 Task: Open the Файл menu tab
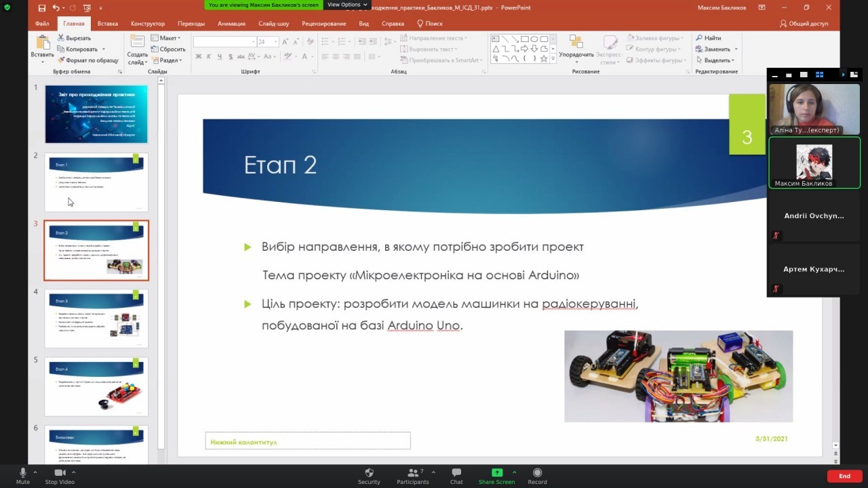[42, 23]
